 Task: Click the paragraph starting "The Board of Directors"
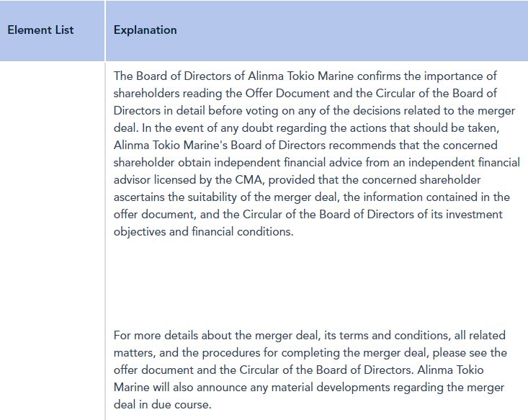pyautogui.click(x=316, y=153)
